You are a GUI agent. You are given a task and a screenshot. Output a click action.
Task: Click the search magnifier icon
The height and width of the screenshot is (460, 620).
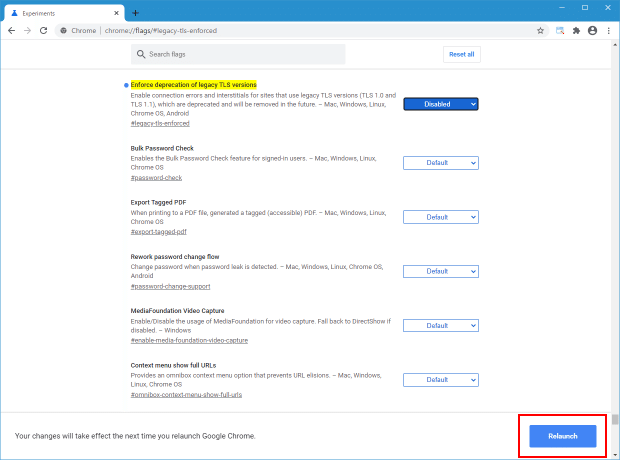pyautogui.click(x=141, y=54)
